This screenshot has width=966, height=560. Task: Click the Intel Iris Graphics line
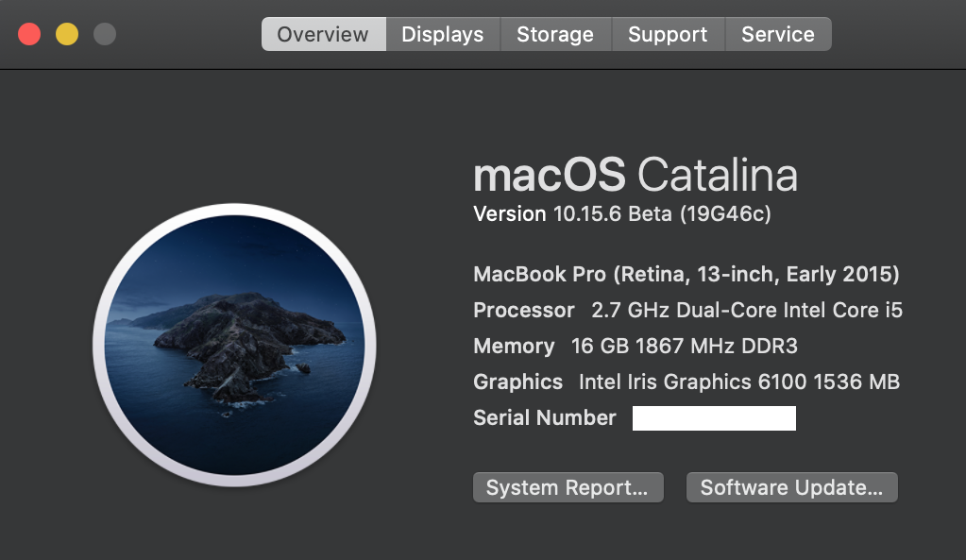[686, 382]
